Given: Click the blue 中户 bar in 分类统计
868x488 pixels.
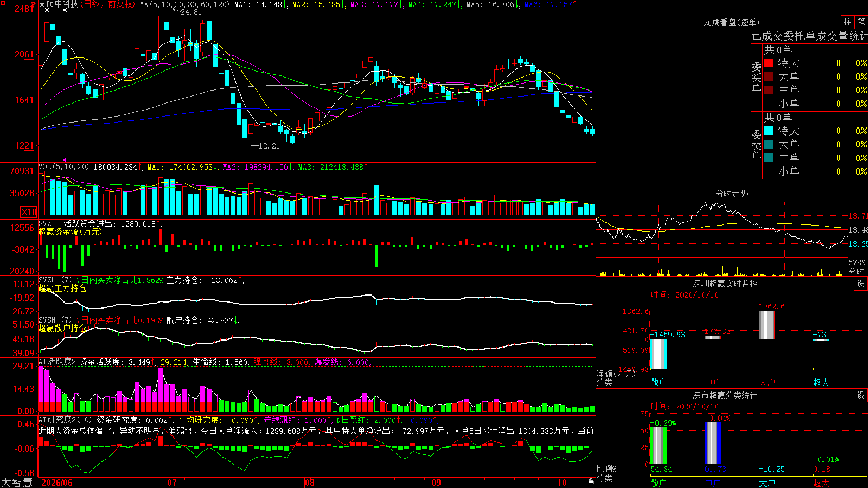Looking at the screenshot, I should pyautogui.click(x=712, y=443).
